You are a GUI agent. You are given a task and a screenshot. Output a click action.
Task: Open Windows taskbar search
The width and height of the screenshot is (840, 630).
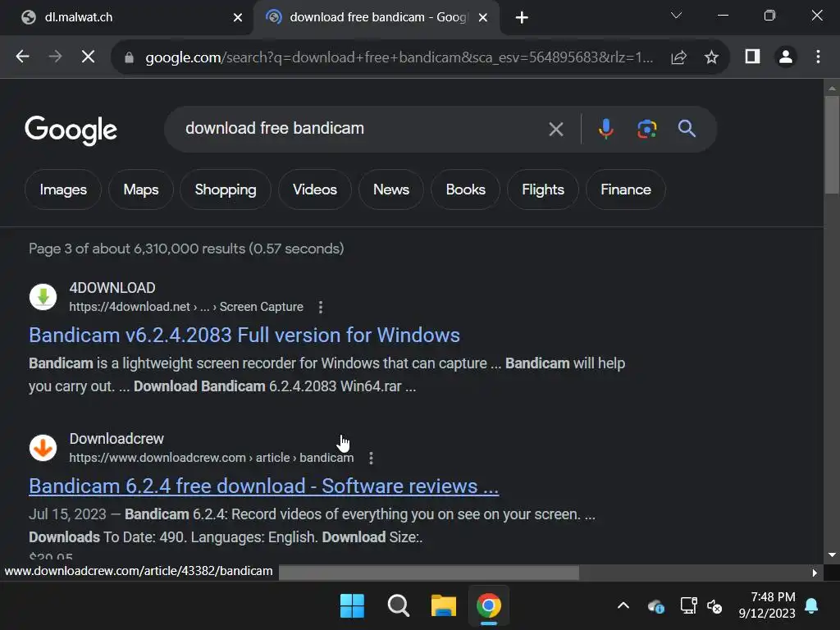(x=398, y=606)
